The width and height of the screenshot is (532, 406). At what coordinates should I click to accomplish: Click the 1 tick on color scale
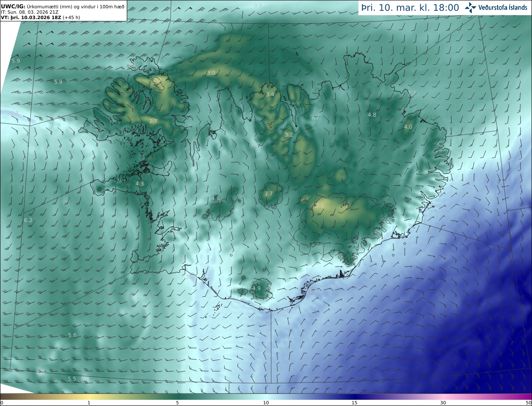click(x=89, y=403)
